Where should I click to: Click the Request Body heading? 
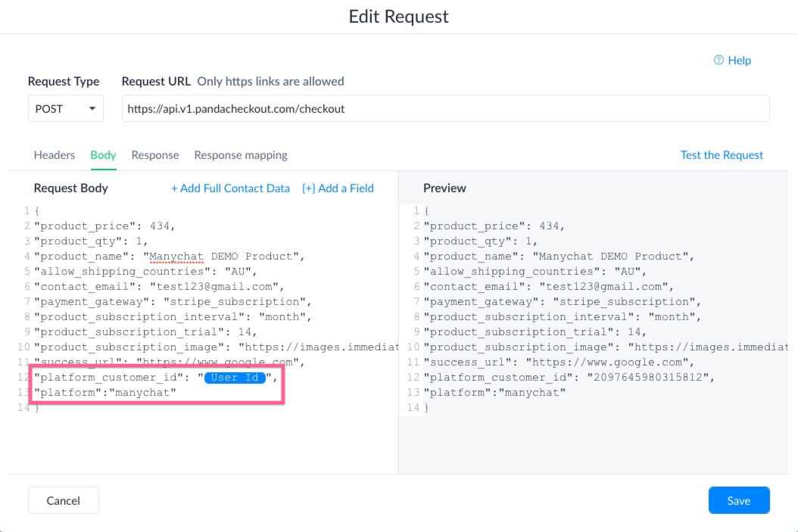coord(70,188)
